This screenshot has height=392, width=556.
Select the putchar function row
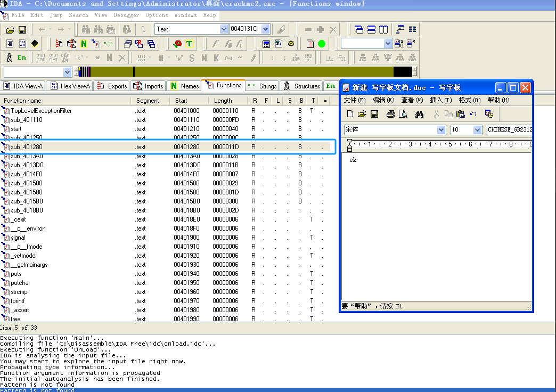165,283
